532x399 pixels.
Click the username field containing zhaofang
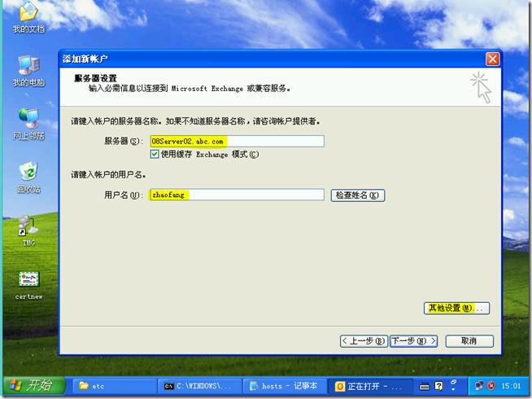[x=238, y=195]
